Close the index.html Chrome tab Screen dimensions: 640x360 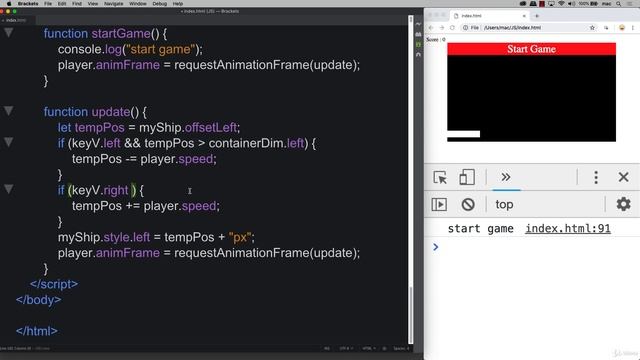[524, 16]
